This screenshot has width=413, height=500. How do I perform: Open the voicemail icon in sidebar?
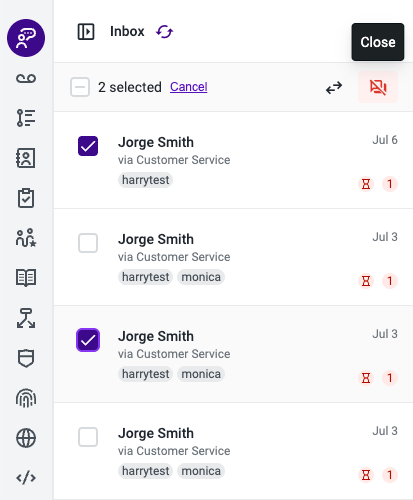click(26, 78)
